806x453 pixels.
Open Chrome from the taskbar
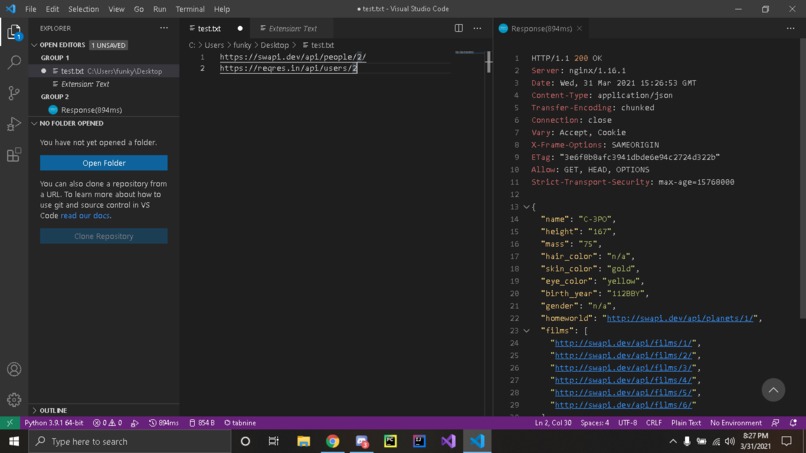333,441
